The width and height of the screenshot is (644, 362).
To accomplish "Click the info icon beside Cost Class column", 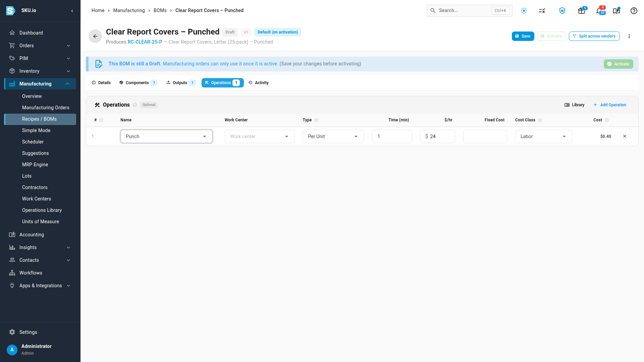I will (540, 120).
